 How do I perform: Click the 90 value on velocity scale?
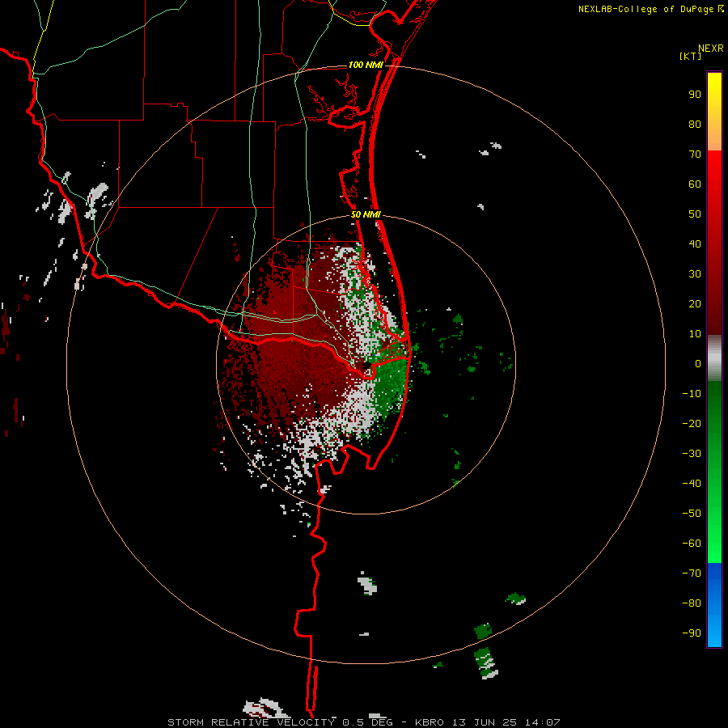tap(695, 95)
